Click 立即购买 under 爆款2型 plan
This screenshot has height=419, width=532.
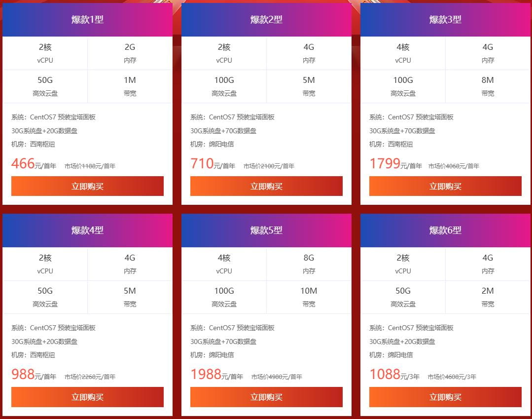266,186
